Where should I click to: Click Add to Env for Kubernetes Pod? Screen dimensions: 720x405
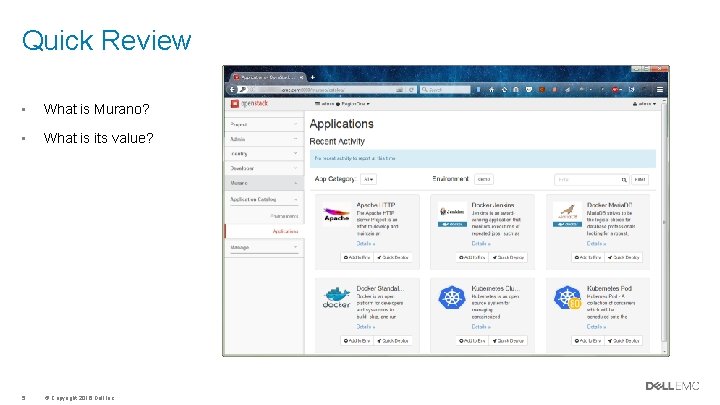(588, 341)
